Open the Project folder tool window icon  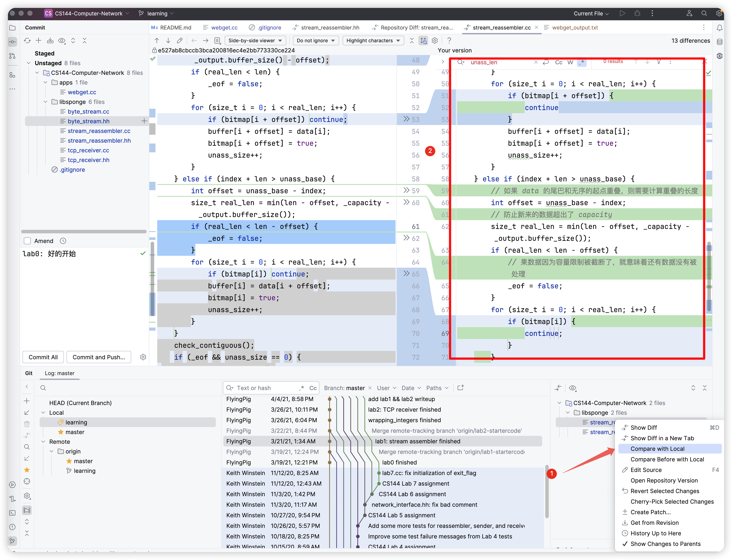pos(12,28)
